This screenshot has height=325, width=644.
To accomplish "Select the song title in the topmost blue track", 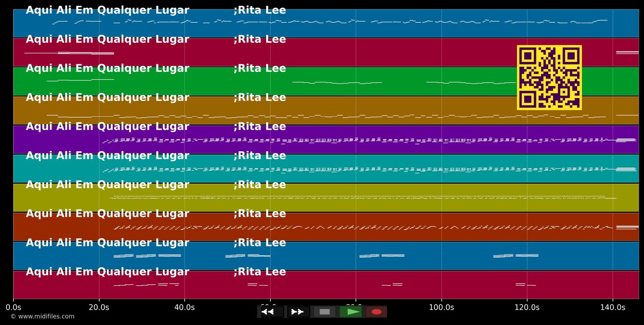I will point(107,10).
